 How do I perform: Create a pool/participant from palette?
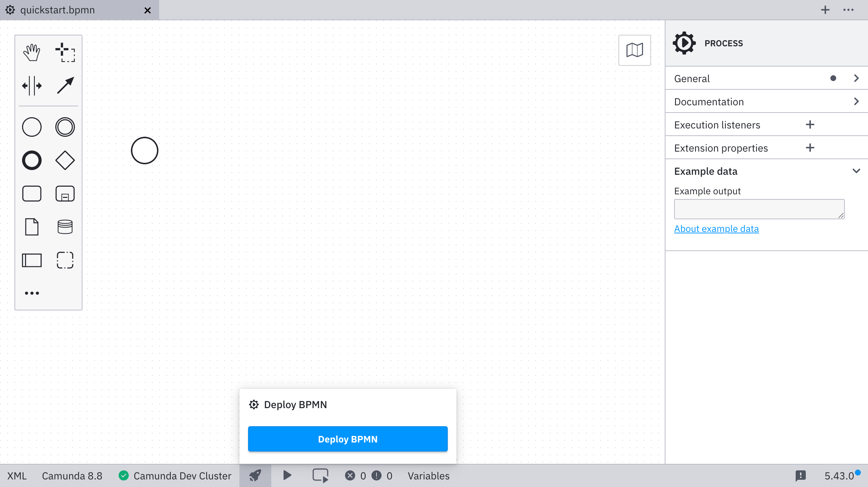coord(32,260)
